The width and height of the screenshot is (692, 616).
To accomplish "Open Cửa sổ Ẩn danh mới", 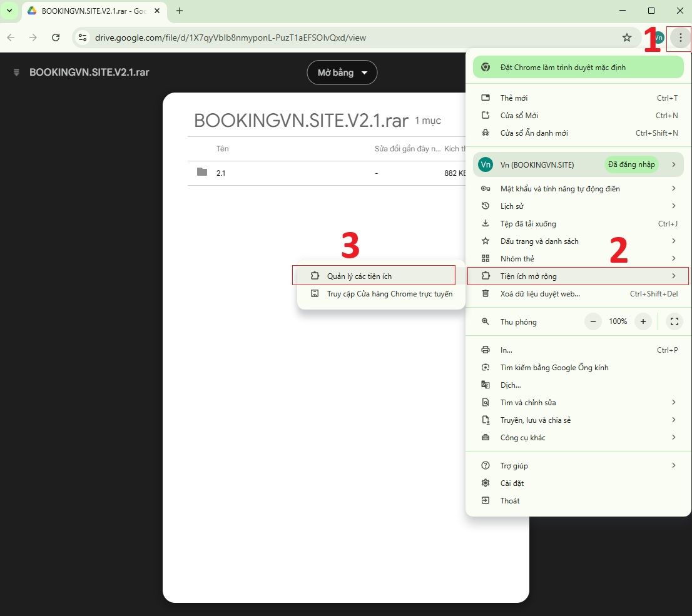I will pyautogui.click(x=579, y=133).
